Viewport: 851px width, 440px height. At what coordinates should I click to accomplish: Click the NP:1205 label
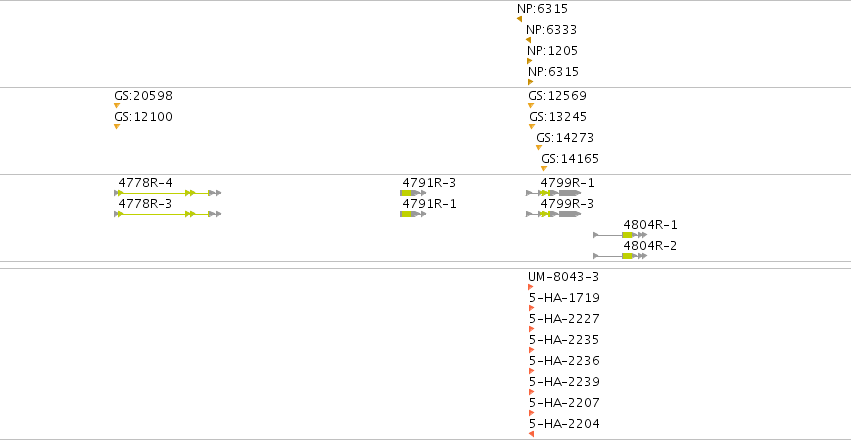pyautogui.click(x=552, y=51)
